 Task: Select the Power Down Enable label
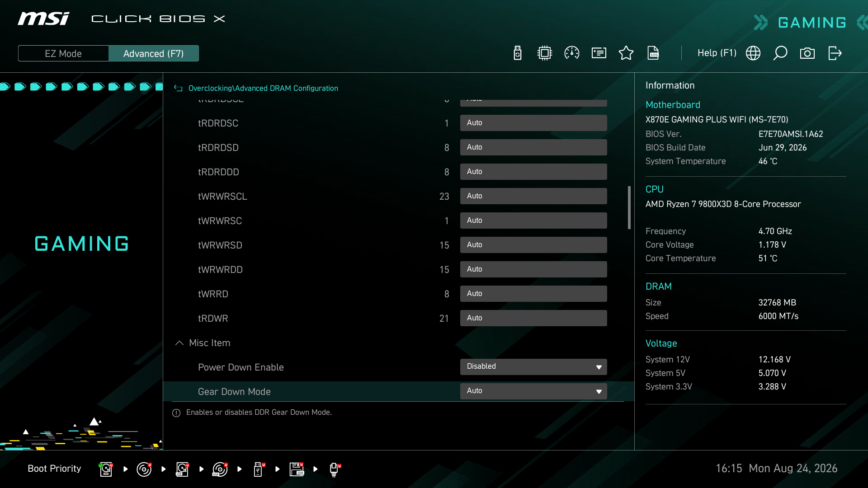click(x=241, y=367)
